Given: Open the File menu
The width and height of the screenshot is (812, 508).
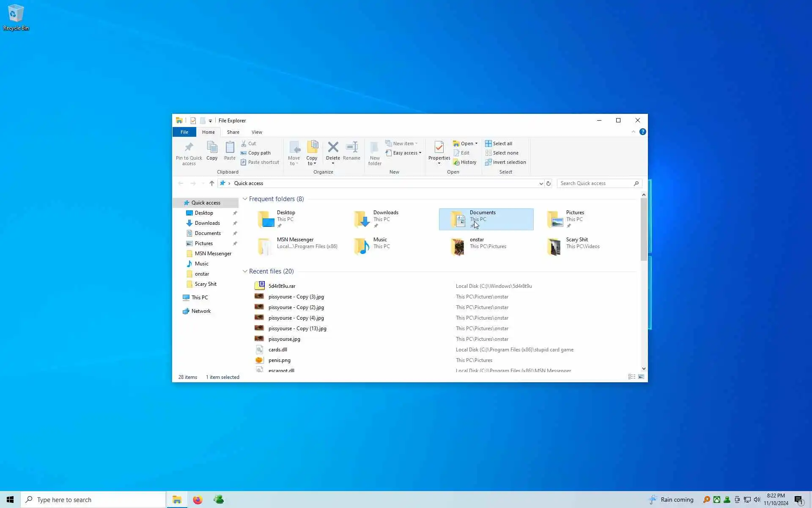Looking at the screenshot, I should click(184, 132).
